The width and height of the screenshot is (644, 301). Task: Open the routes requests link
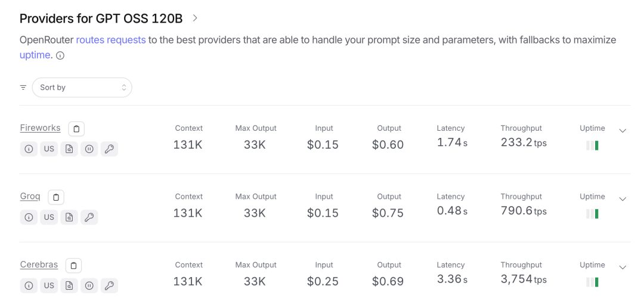click(111, 40)
